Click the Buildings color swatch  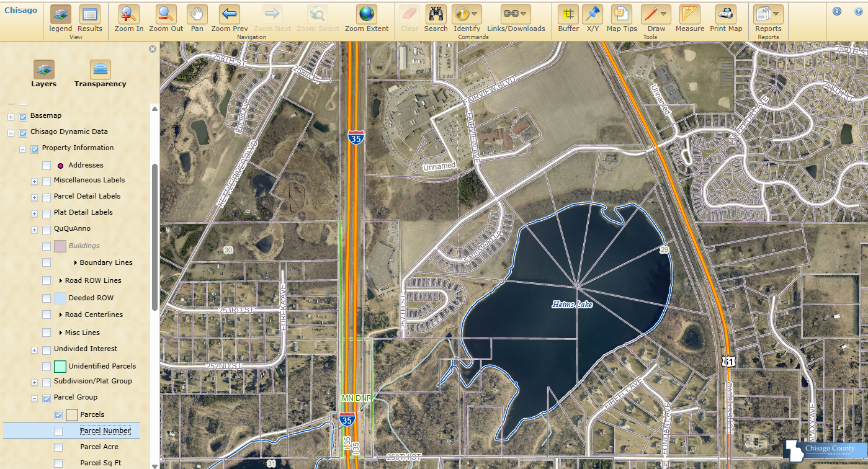tap(60, 246)
